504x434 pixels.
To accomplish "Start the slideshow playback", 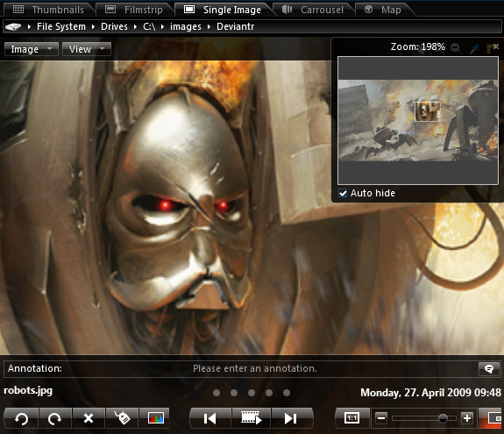I will (252, 418).
